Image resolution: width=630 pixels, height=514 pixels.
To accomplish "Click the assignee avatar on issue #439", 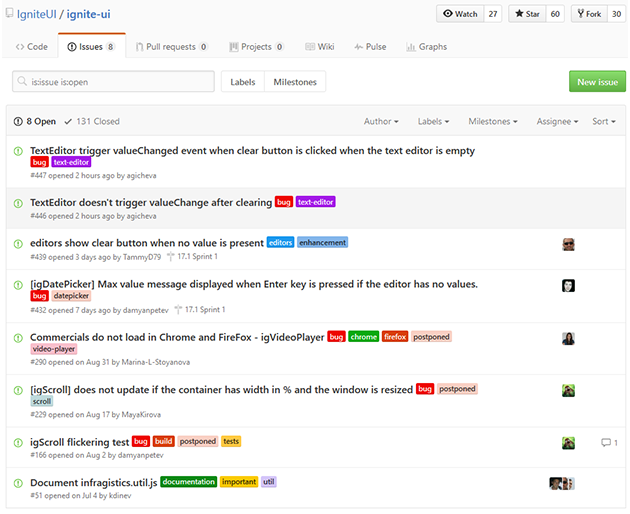I will tap(568, 244).
